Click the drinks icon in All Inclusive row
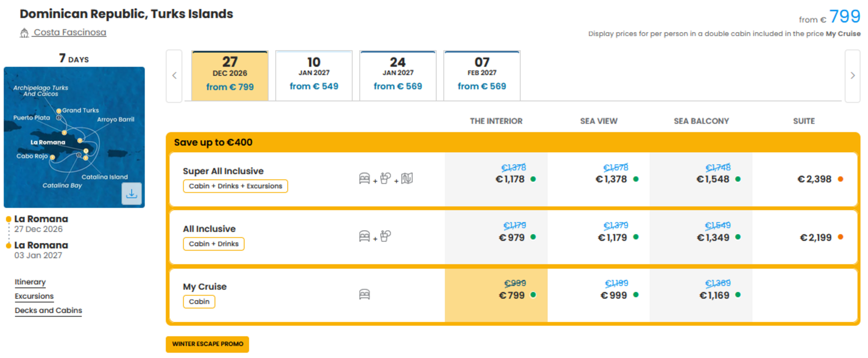The width and height of the screenshot is (868, 358). point(386,236)
